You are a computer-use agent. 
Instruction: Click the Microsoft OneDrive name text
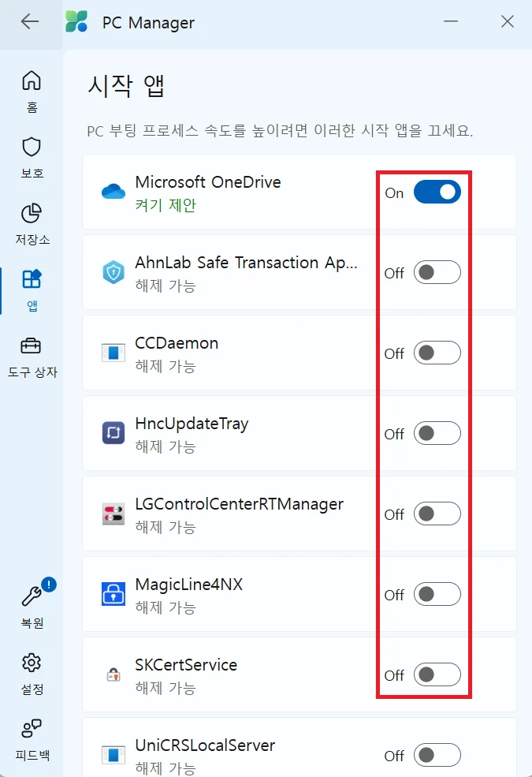point(208,182)
